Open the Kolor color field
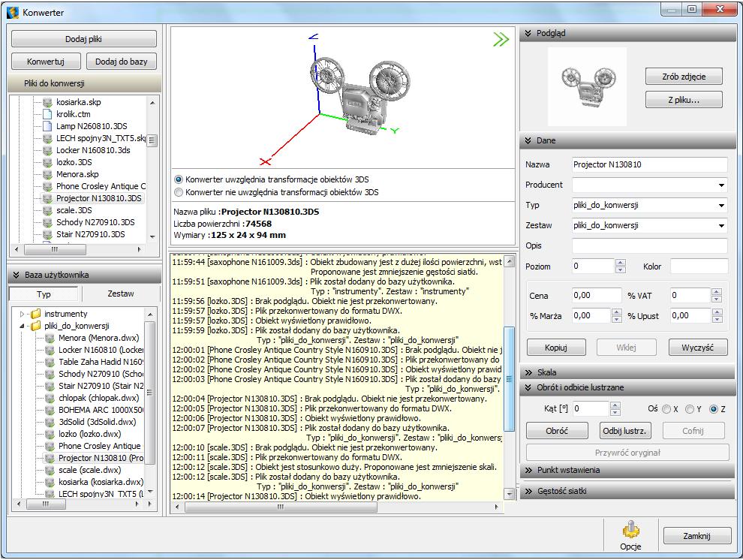The image size is (743, 560). tap(699, 266)
